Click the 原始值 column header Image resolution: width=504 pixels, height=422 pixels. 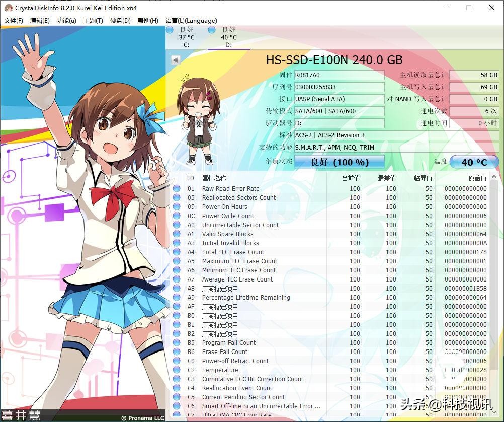[476, 178]
